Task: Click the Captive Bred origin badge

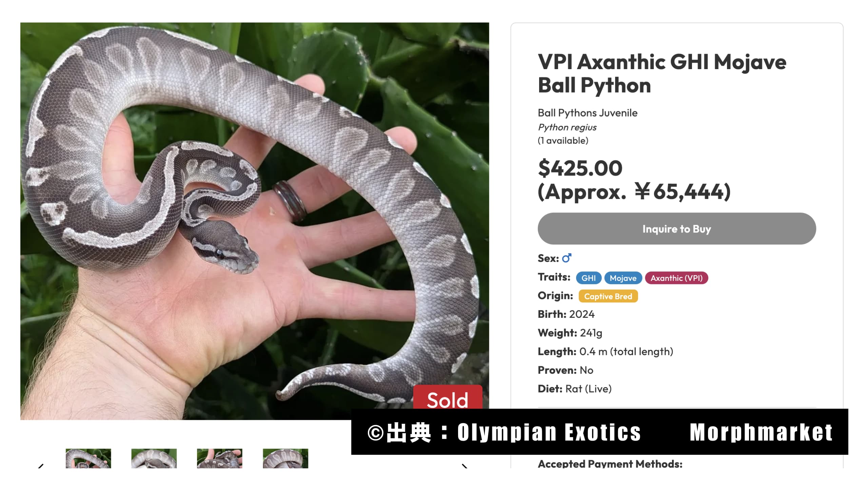Action: tap(608, 296)
